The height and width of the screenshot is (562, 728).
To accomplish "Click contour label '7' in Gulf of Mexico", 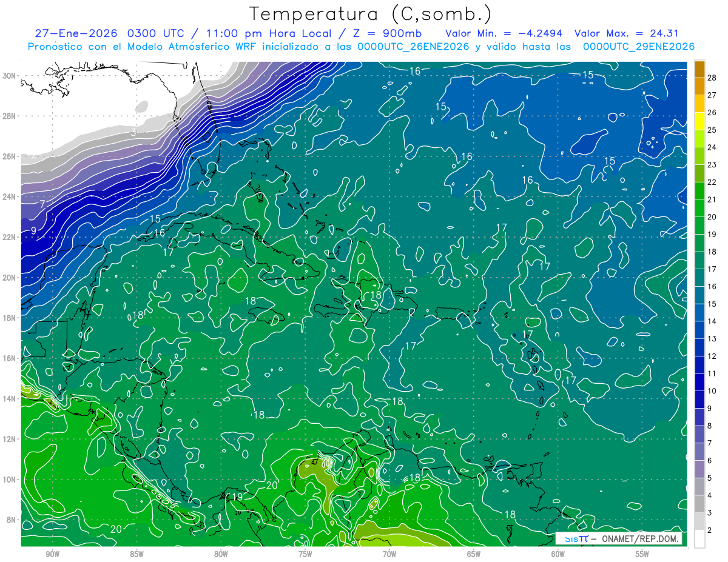I will coord(42,204).
